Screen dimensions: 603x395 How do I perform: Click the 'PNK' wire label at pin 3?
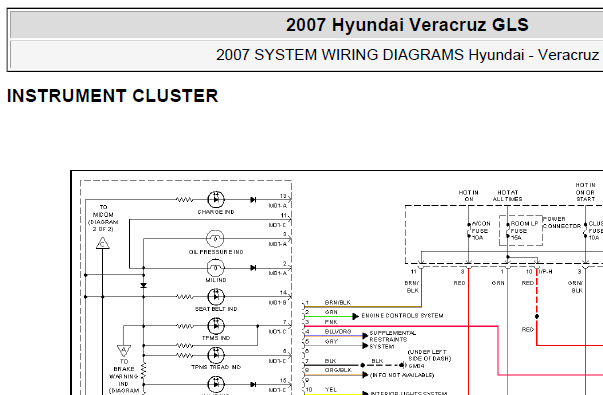pyautogui.click(x=331, y=322)
